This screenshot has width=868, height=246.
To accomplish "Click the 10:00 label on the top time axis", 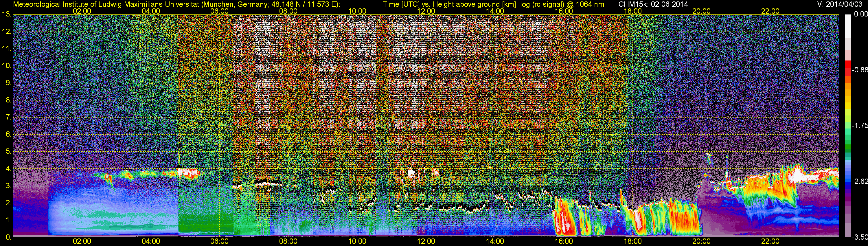I will (357, 11).
